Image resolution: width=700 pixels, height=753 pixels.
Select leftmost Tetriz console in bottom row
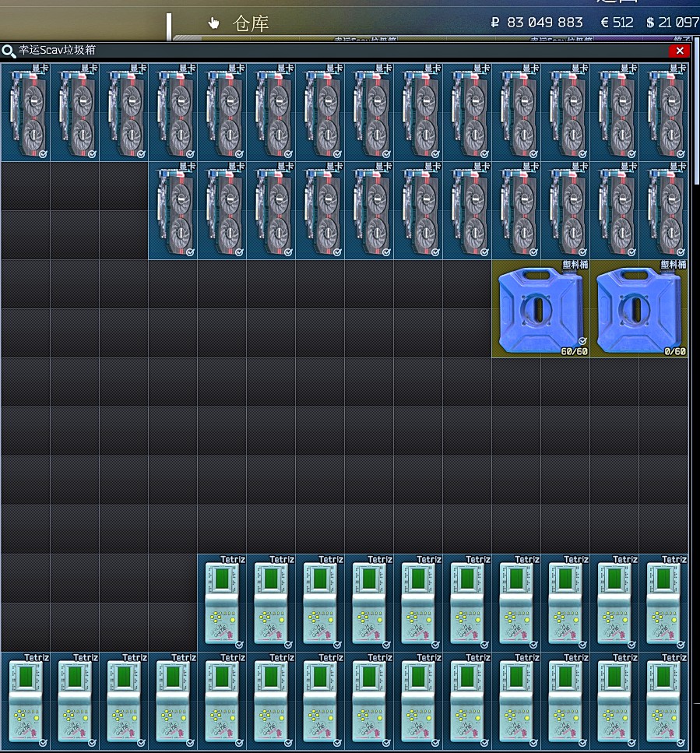26,701
